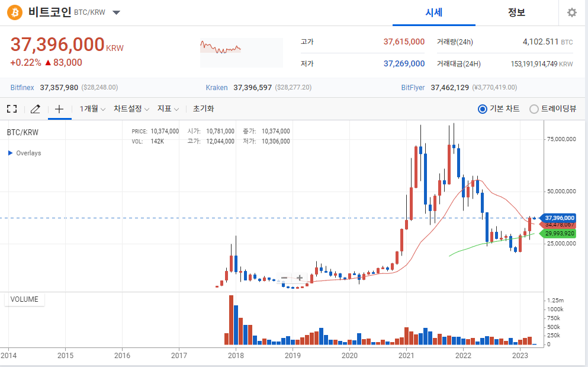
Task: Activate the crosshair plus tool
Action: (x=59, y=109)
